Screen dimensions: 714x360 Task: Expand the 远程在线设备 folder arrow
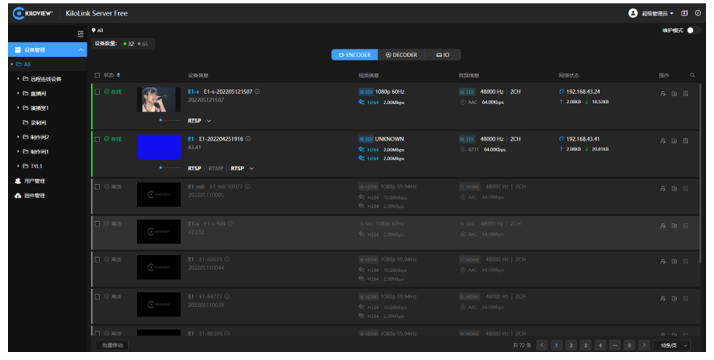pos(18,79)
